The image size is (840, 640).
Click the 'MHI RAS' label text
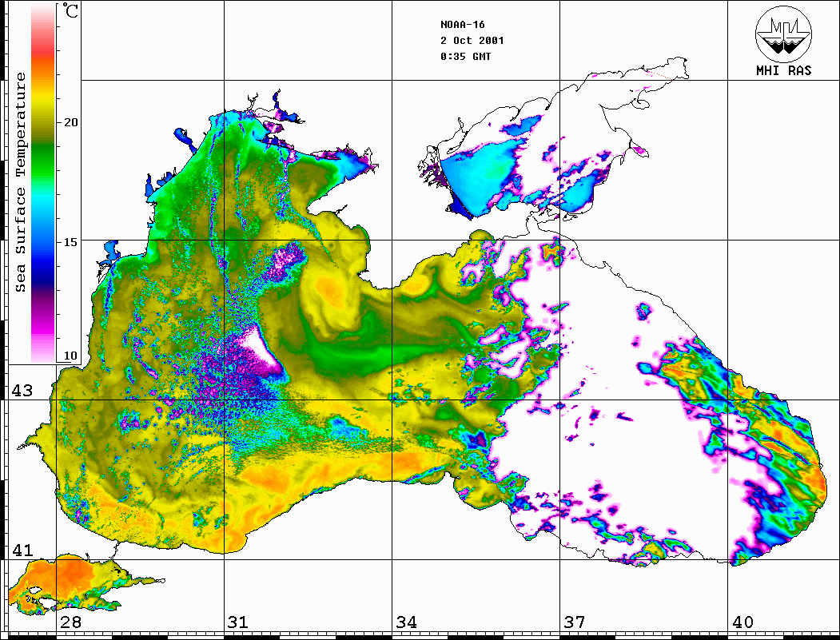[784, 70]
